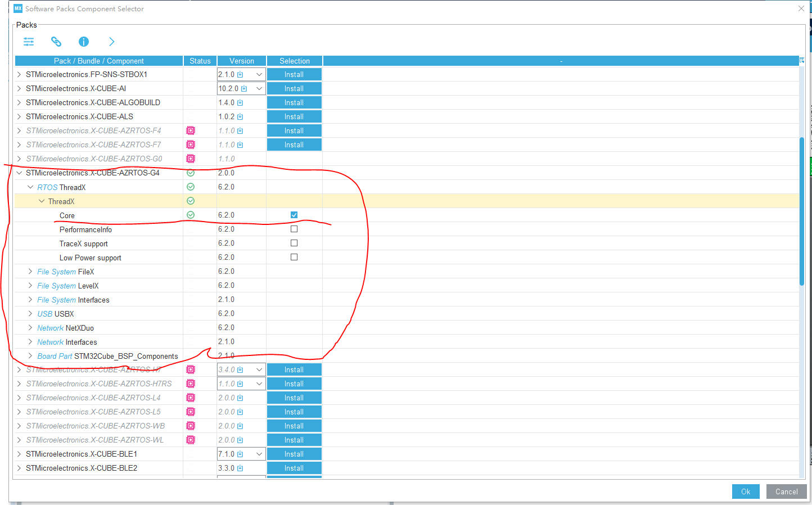Click green check status for X-CUBE-AZRTOS-G4
The width and height of the screenshot is (812, 505).
click(191, 173)
